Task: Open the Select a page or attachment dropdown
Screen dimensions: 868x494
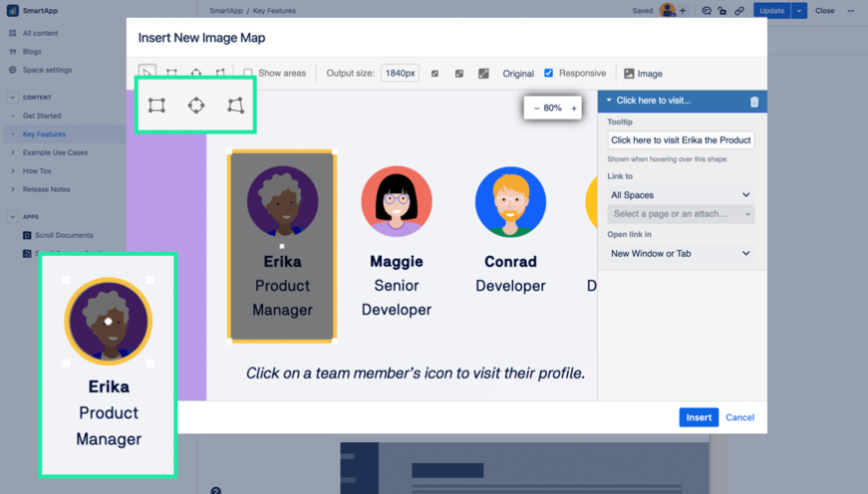Action: point(681,214)
